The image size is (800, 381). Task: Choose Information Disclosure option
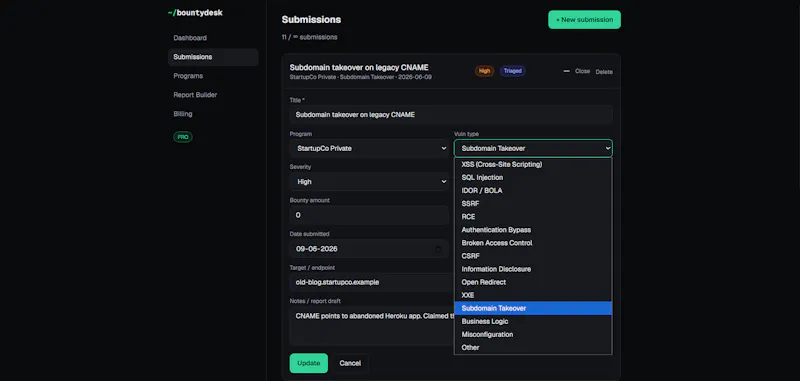coord(533,269)
